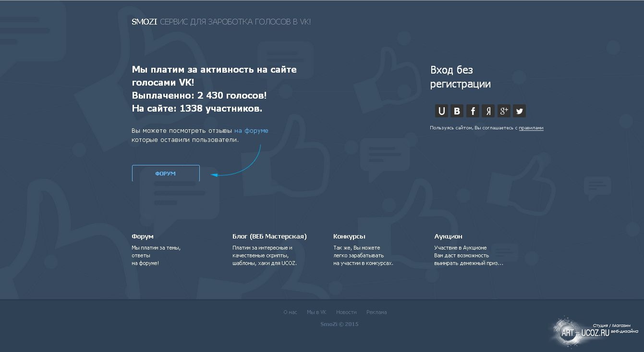This screenshot has height=352, width=644.
Task: Open the Форум section heading
Action: [143, 237]
